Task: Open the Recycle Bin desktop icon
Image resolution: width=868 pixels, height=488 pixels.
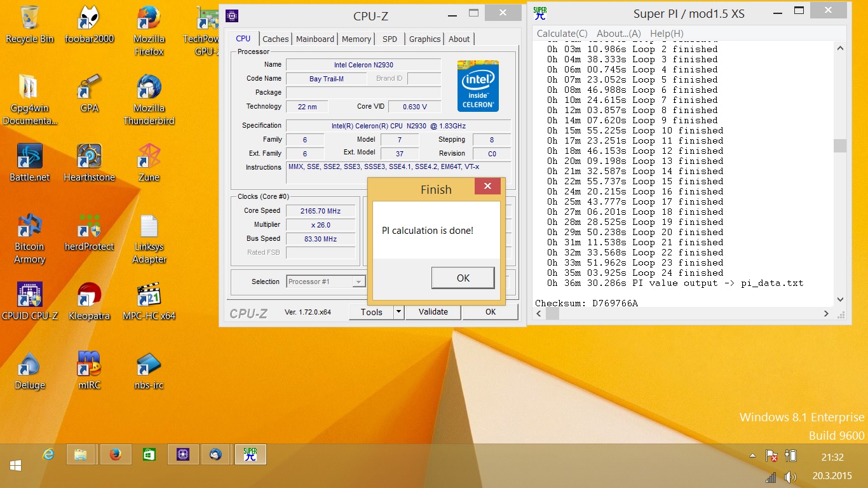Action: [29, 25]
